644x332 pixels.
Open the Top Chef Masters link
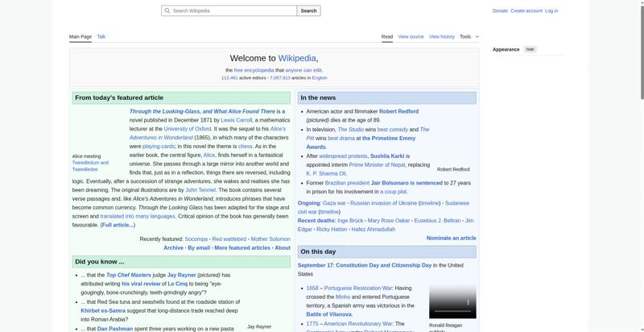click(129, 275)
